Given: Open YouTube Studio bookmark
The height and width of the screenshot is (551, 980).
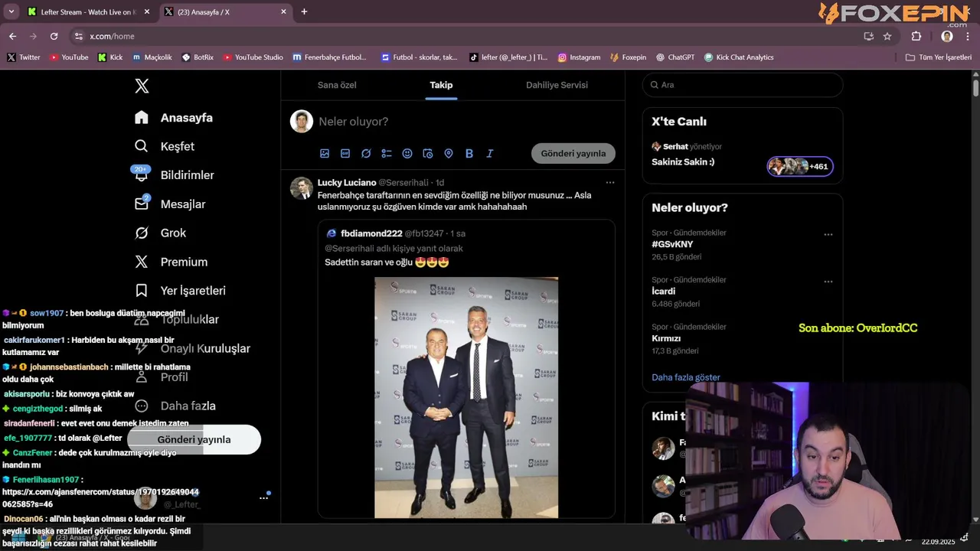Looking at the screenshot, I should (253, 57).
